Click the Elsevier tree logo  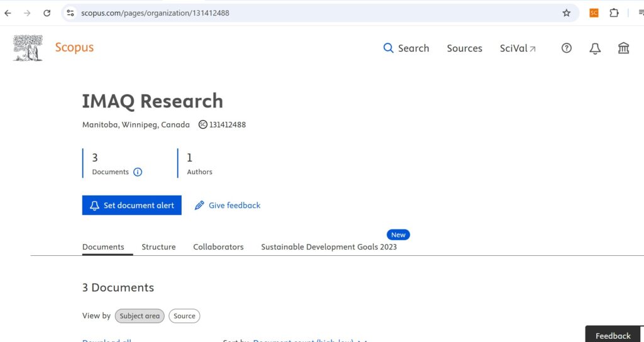pyautogui.click(x=28, y=48)
